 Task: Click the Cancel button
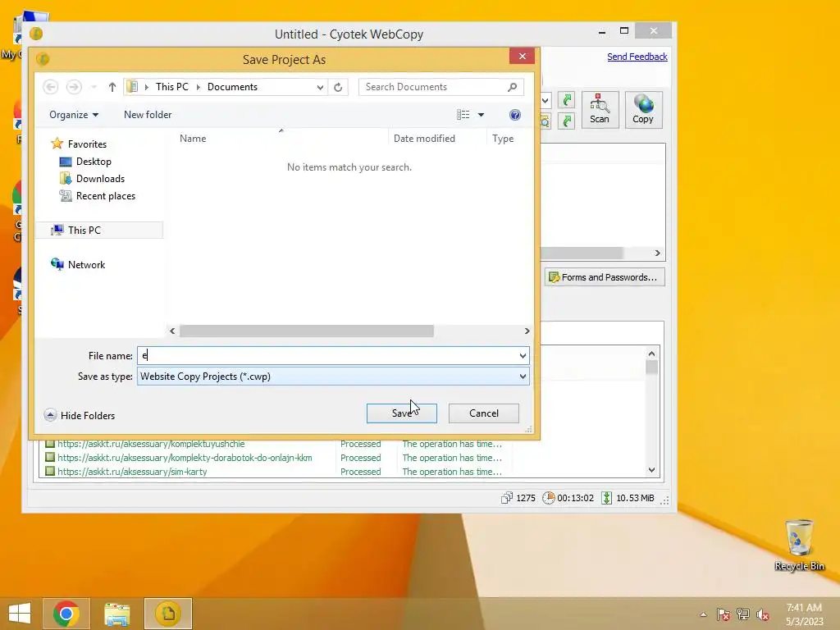point(483,413)
